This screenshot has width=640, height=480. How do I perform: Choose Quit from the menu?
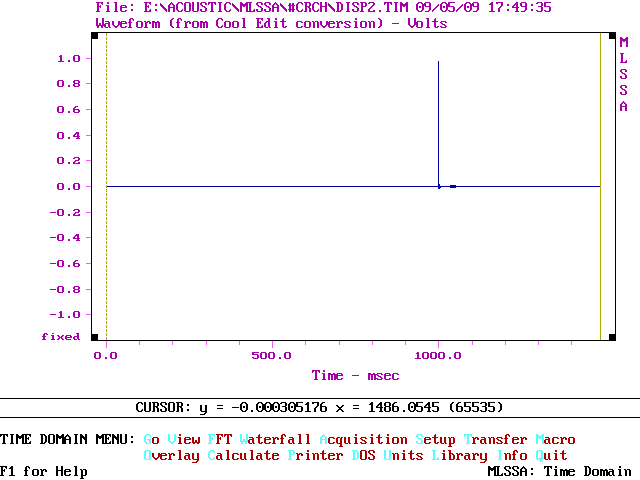pyautogui.click(x=551, y=456)
